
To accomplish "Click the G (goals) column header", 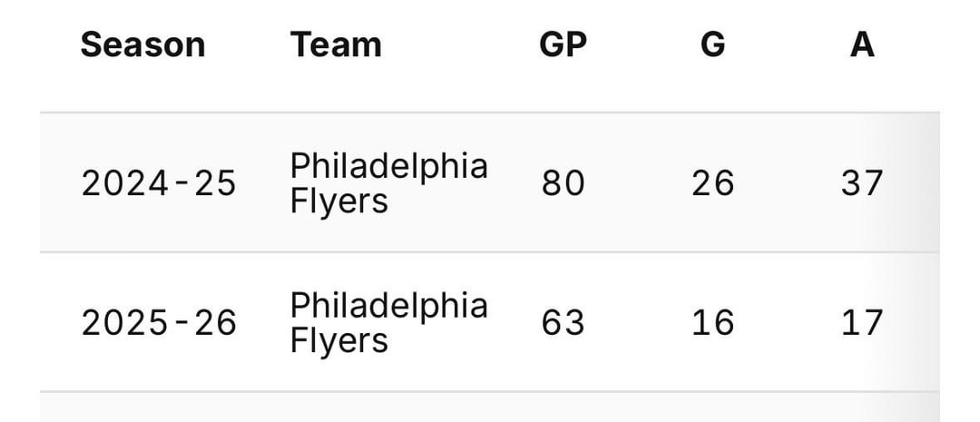I will point(713,44).
